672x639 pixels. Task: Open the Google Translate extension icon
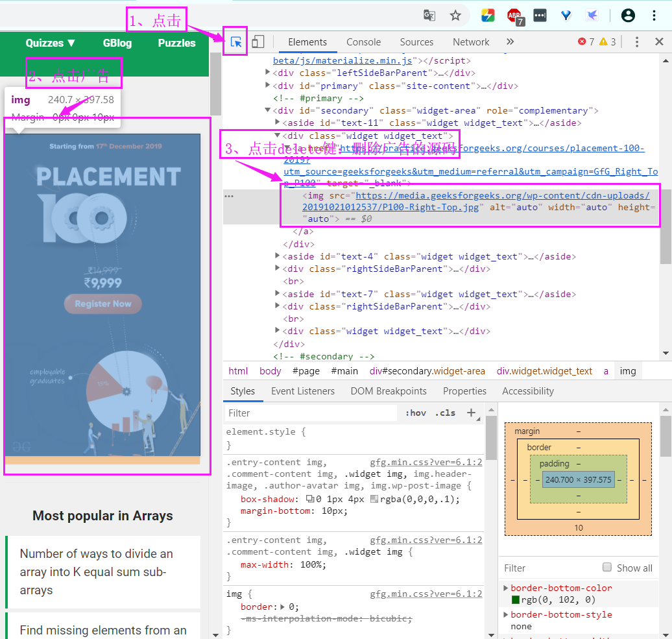[x=429, y=16]
